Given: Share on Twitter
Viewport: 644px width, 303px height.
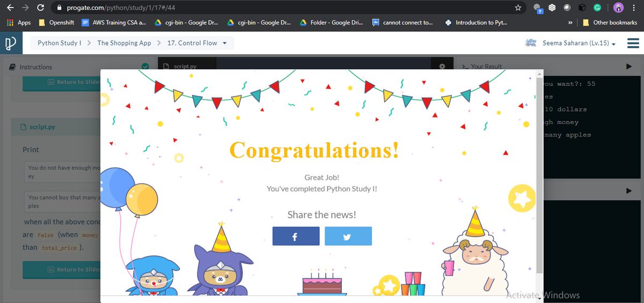Looking at the screenshot, I should 348,237.
